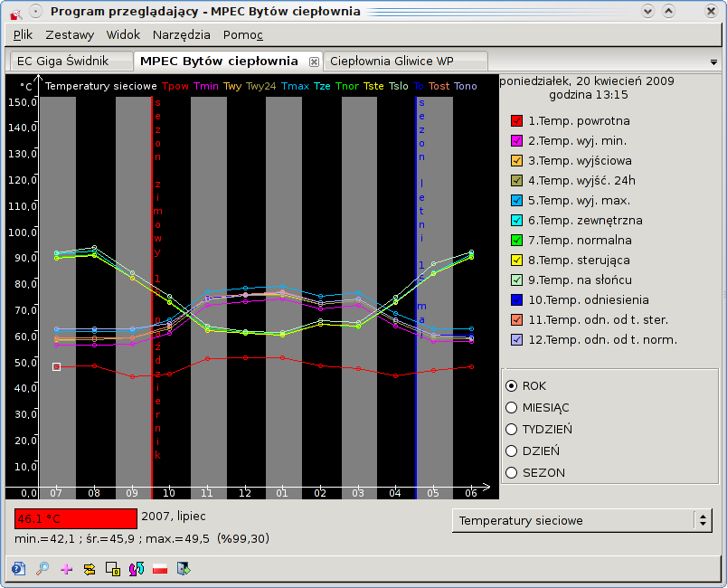Click the exit door icon

184,568
